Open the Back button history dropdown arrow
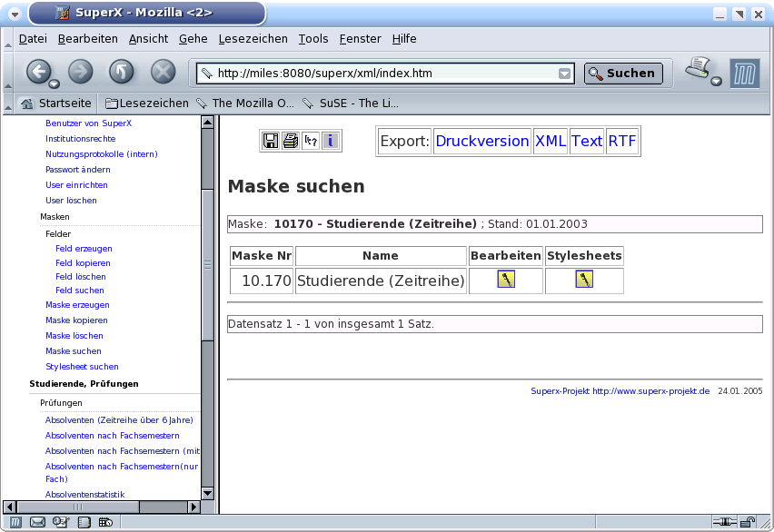 pyautogui.click(x=55, y=84)
